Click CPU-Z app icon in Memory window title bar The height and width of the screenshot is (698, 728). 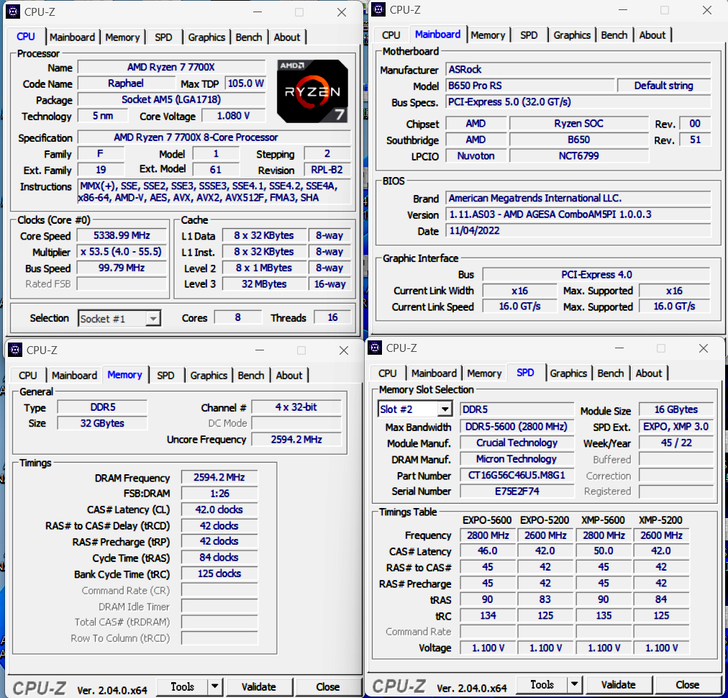tap(15, 350)
